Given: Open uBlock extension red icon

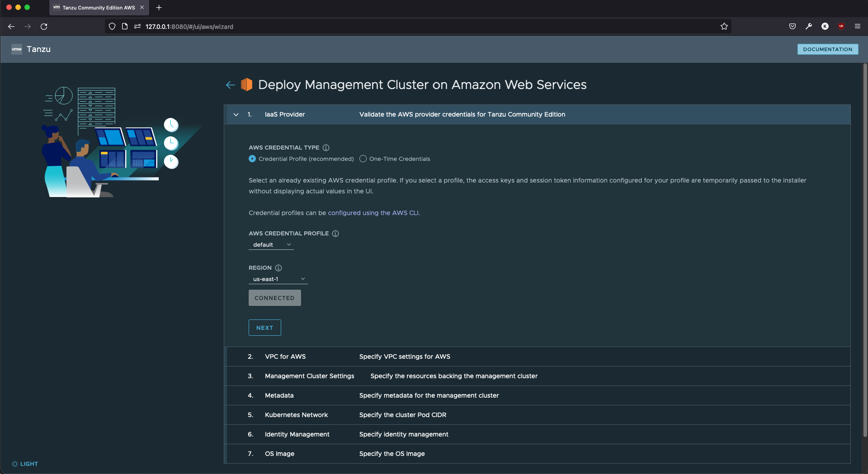Looking at the screenshot, I should coord(841,26).
